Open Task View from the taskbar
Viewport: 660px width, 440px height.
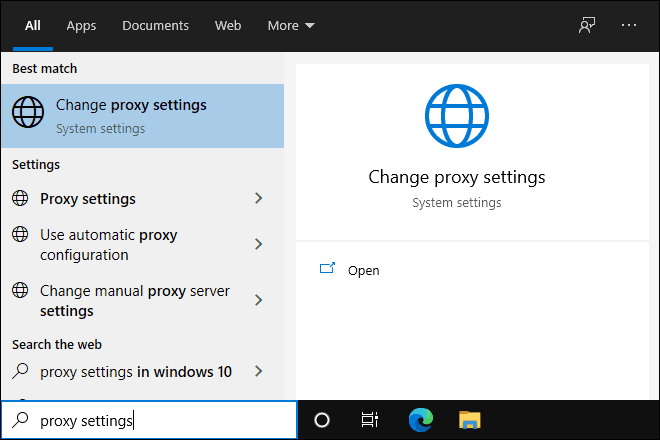[x=370, y=420]
